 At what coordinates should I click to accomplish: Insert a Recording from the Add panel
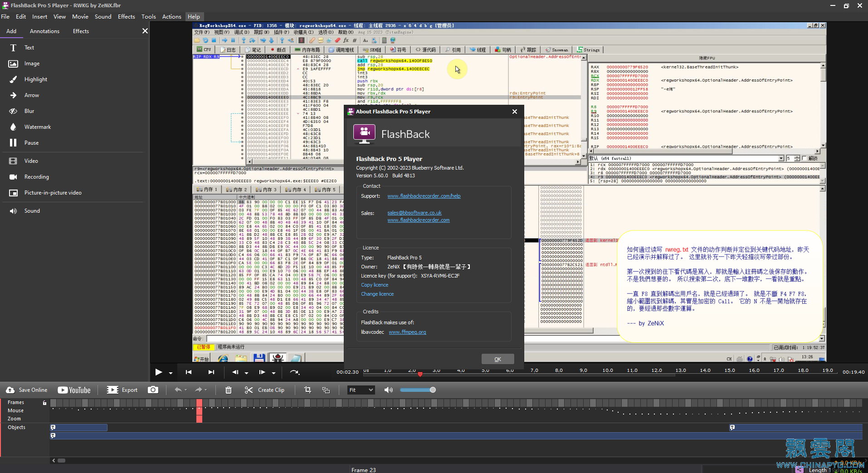pos(29,177)
